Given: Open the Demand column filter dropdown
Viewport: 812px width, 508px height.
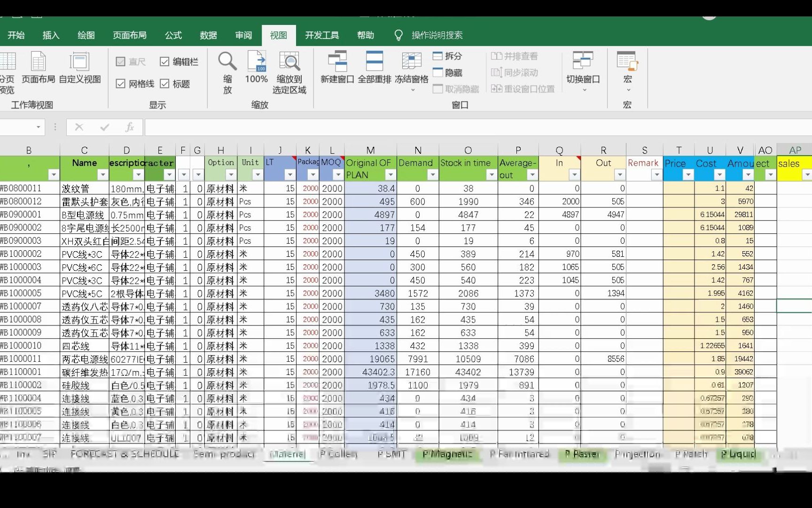Looking at the screenshot, I should 432,175.
